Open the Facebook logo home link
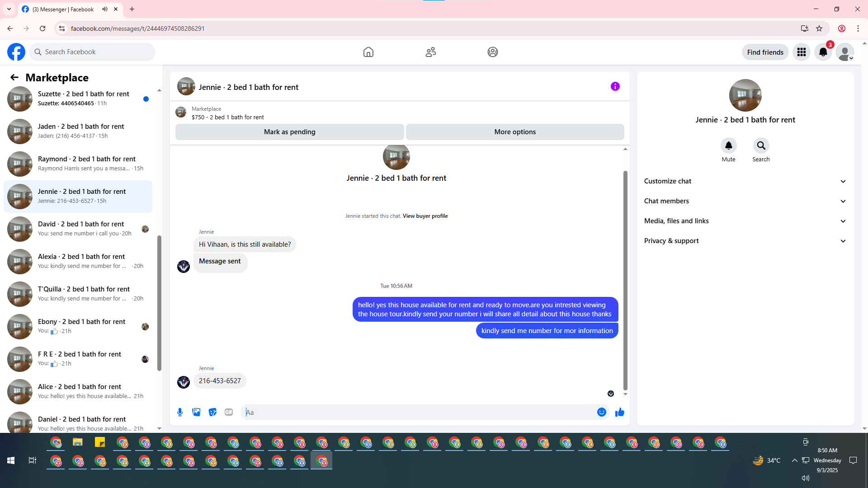 coord(16,52)
